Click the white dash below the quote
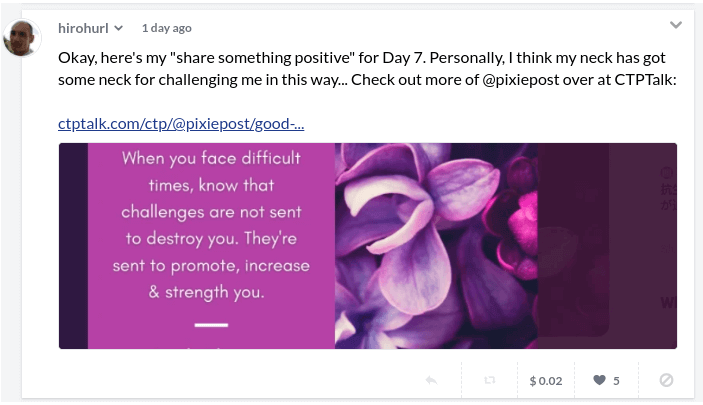 [211, 325]
